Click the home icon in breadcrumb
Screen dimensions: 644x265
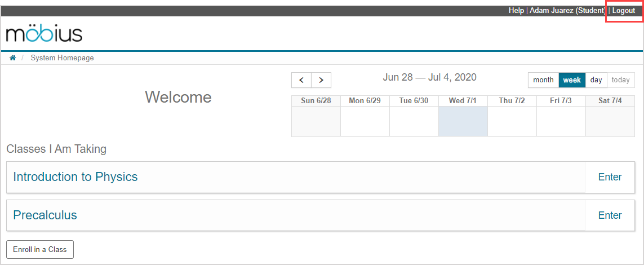click(12, 58)
